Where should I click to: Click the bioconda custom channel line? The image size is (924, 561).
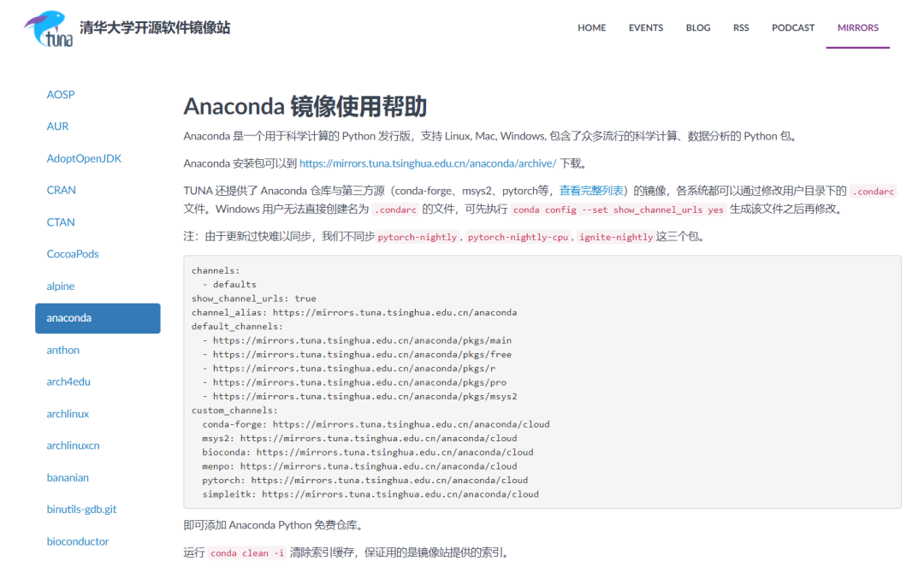[x=368, y=452]
